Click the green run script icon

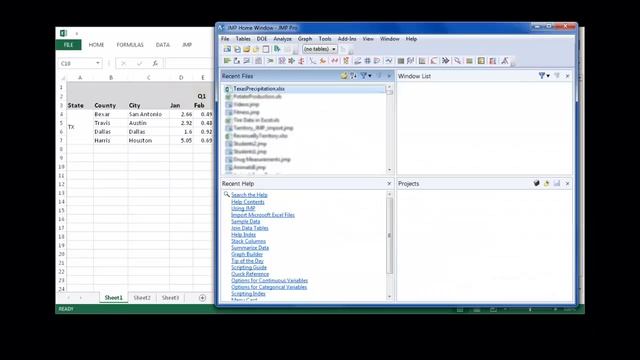tap(277, 49)
